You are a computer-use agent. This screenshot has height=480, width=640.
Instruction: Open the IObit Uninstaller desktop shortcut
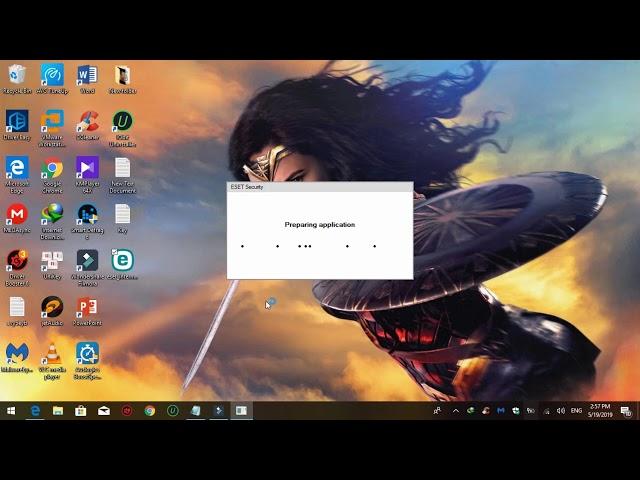(x=122, y=128)
